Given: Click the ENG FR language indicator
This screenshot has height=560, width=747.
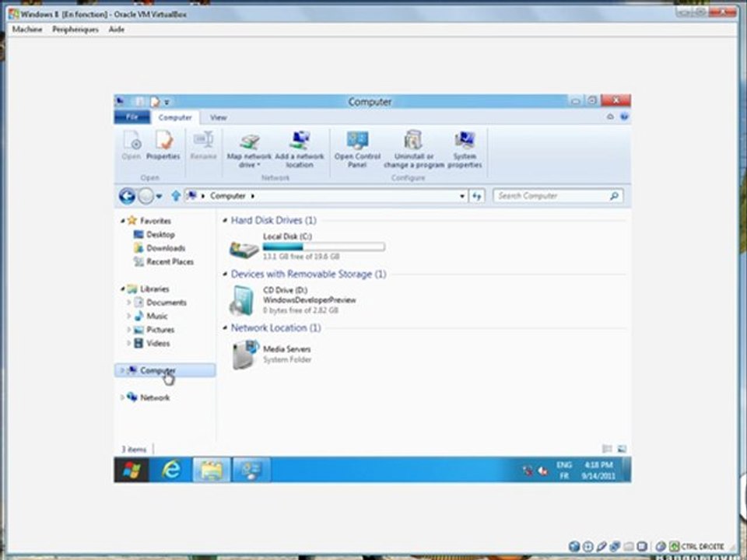Looking at the screenshot, I should (x=564, y=471).
